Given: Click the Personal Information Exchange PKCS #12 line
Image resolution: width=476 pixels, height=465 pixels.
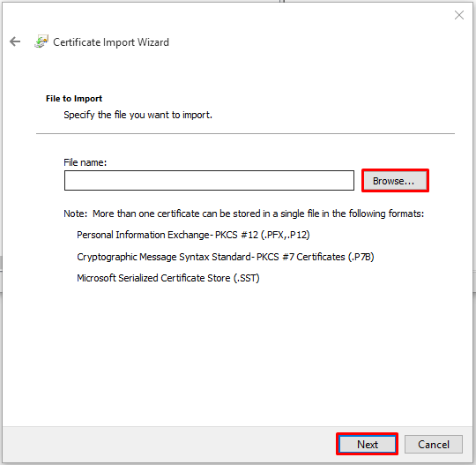Looking at the screenshot, I should coord(193,235).
